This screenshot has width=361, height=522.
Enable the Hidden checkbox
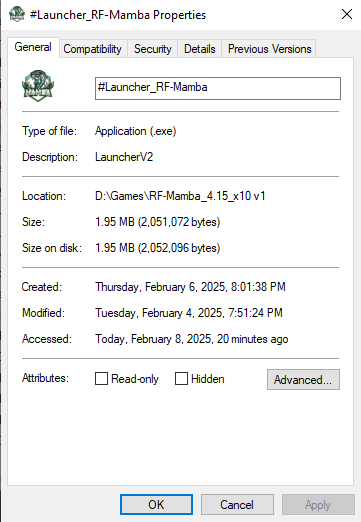(x=181, y=379)
